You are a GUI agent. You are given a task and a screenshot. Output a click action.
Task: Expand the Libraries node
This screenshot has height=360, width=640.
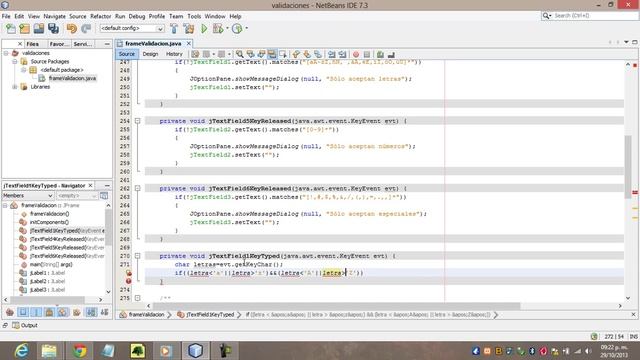tap(15, 87)
